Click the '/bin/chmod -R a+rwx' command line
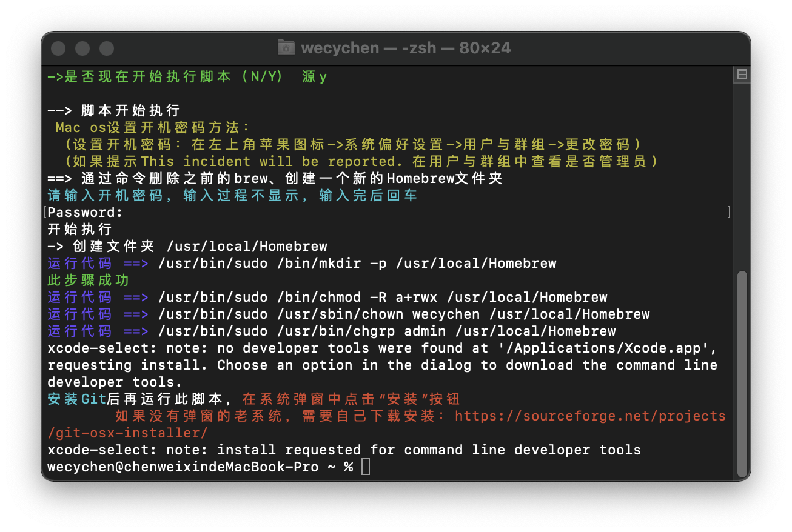 click(x=327, y=298)
